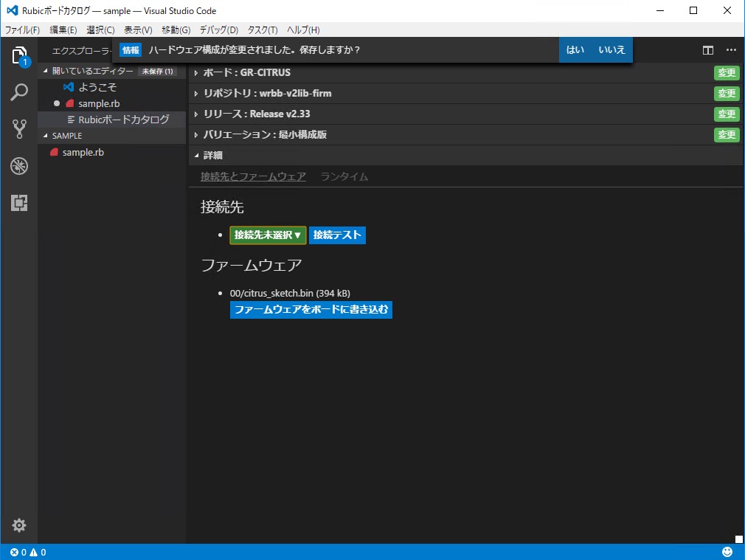Open the デバッグ(D) menu
The height and width of the screenshot is (560, 745).
click(x=218, y=30)
